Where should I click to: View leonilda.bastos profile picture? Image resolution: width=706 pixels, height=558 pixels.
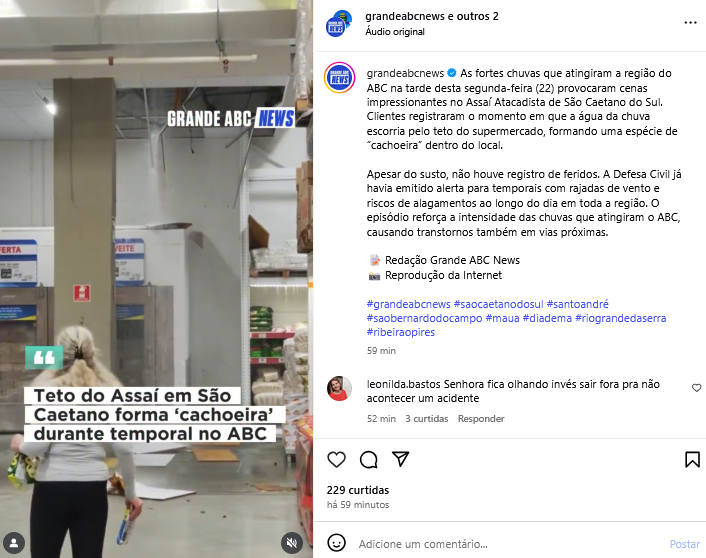[x=339, y=388]
